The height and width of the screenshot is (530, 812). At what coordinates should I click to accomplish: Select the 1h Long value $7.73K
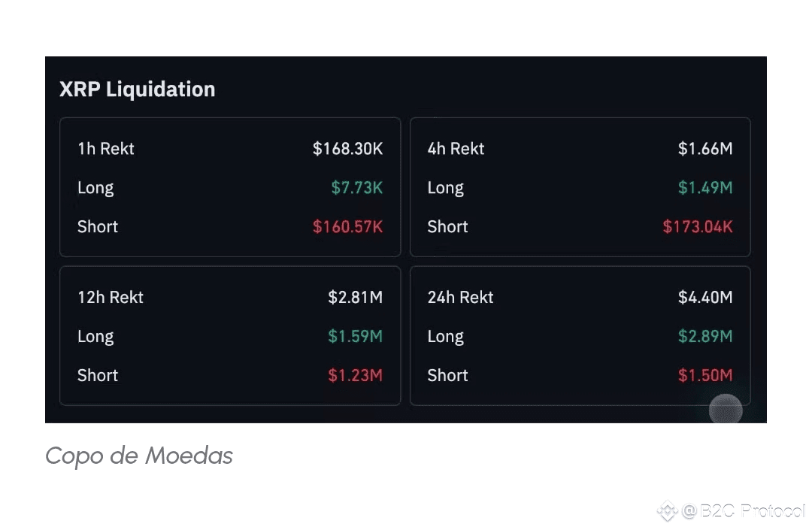coord(356,188)
